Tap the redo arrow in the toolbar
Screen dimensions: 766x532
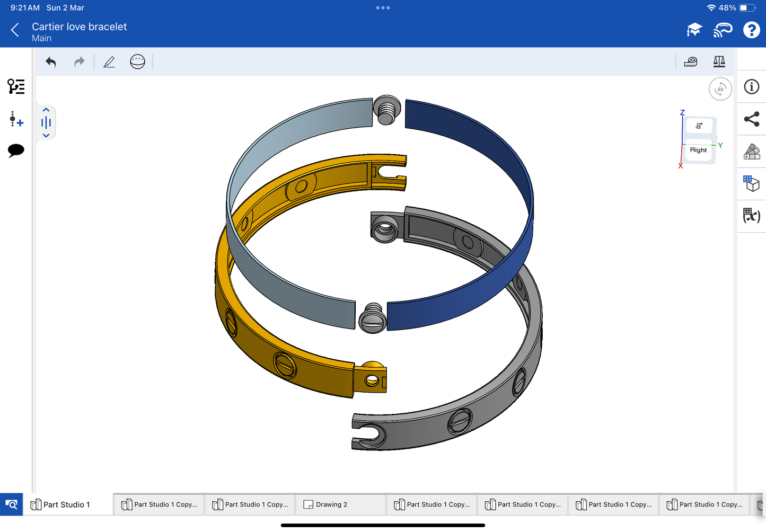[x=79, y=62]
